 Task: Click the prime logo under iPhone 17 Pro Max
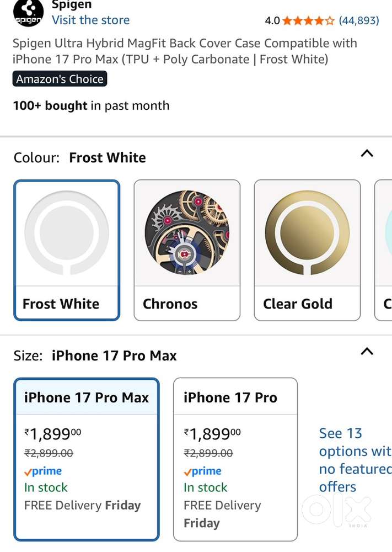click(43, 471)
